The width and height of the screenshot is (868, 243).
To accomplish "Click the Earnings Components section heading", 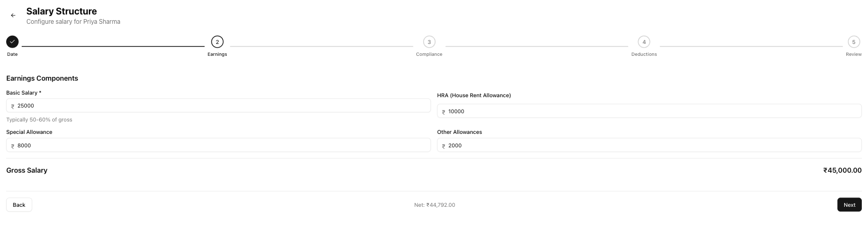I will (x=42, y=78).
